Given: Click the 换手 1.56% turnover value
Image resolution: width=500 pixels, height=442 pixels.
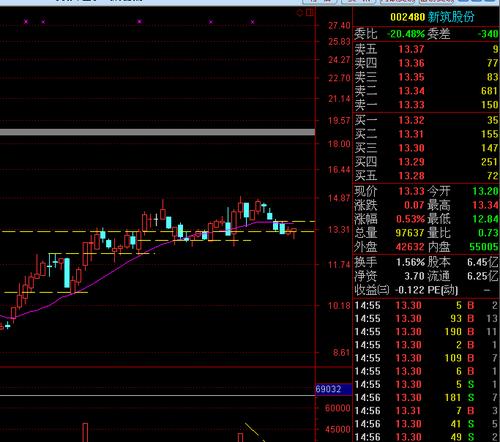Looking at the screenshot, I should 410,262.
